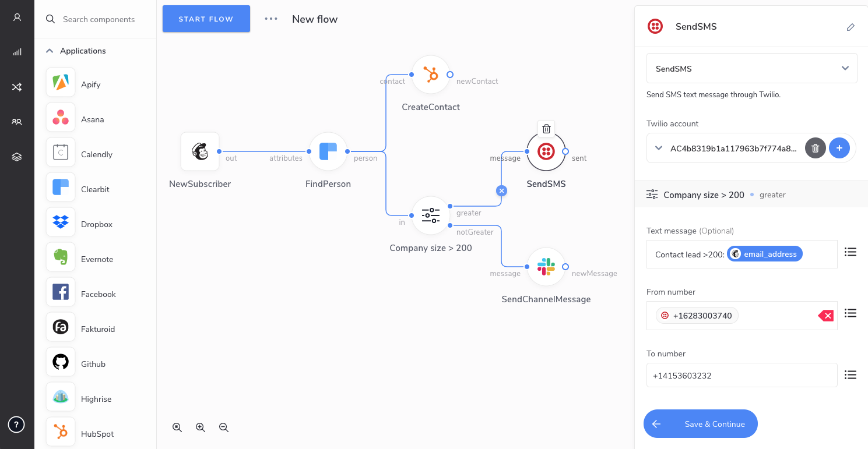Select the HubSpot application icon in list
Viewport: 868px width, 449px height.
[61, 432]
